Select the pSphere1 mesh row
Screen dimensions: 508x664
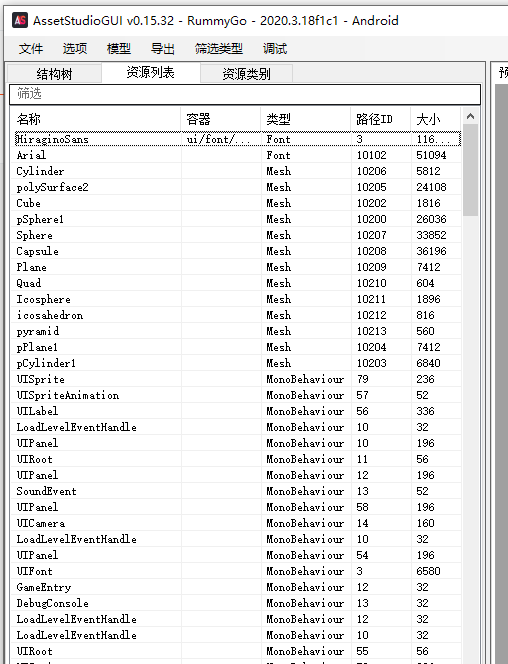(x=237, y=219)
